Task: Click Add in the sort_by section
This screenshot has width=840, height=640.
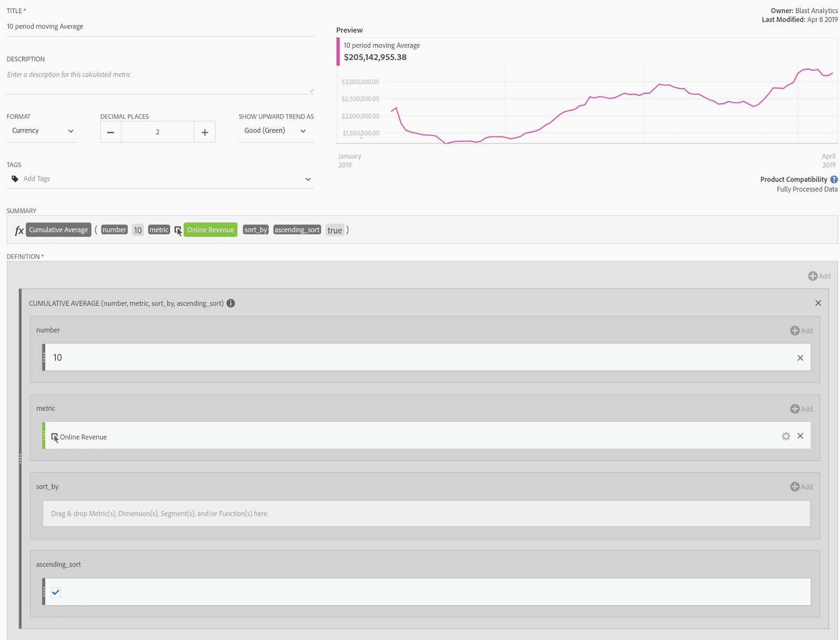Action: (801, 487)
